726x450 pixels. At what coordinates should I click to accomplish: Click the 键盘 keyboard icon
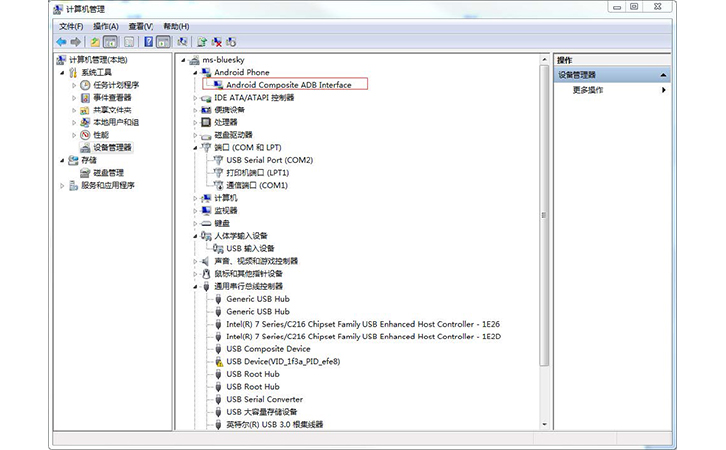point(206,224)
